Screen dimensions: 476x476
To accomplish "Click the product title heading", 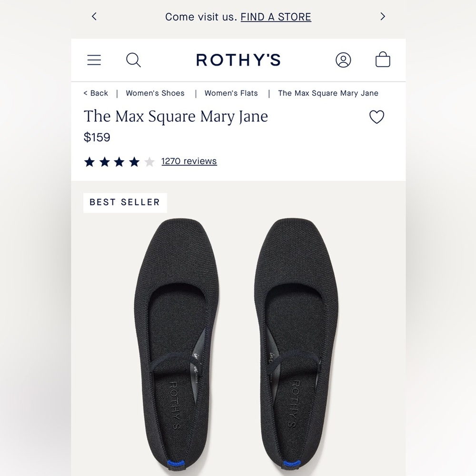I will (x=176, y=116).
